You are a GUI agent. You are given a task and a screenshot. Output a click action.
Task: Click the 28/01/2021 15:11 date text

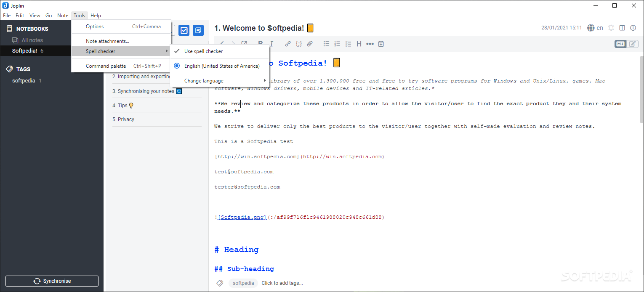click(562, 28)
